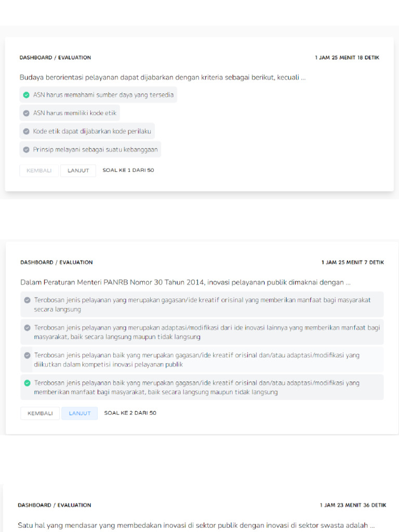The image size is (399, 532).
Task: Open DASHBOARD / EVALUATION breadcrumb in first card
Action: pyautogui.click(x=55, y=58)
